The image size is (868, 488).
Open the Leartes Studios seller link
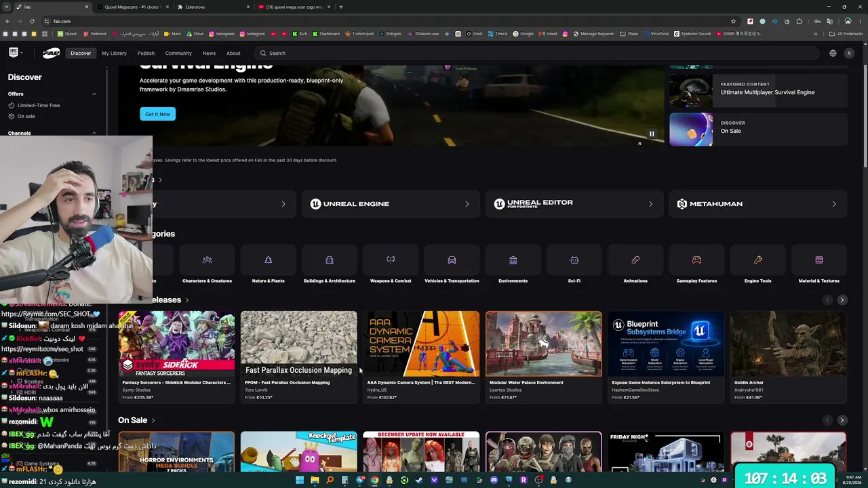click(x=505, y=390)
